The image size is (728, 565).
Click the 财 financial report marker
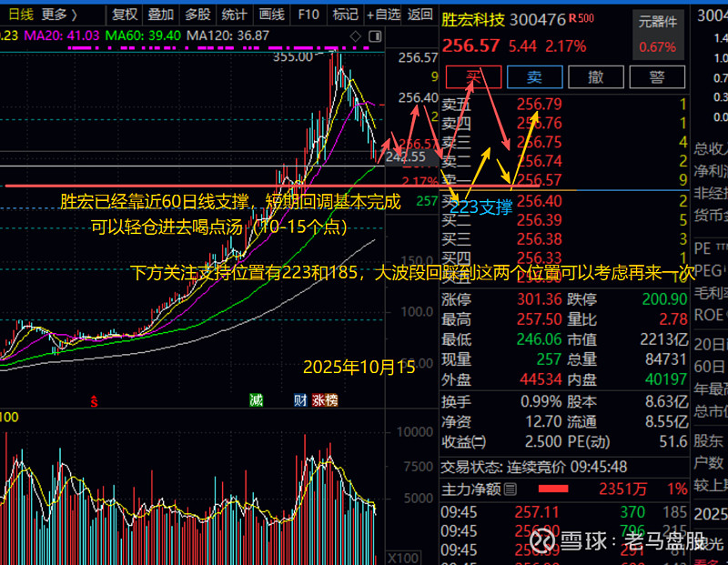tap(300, 399)
